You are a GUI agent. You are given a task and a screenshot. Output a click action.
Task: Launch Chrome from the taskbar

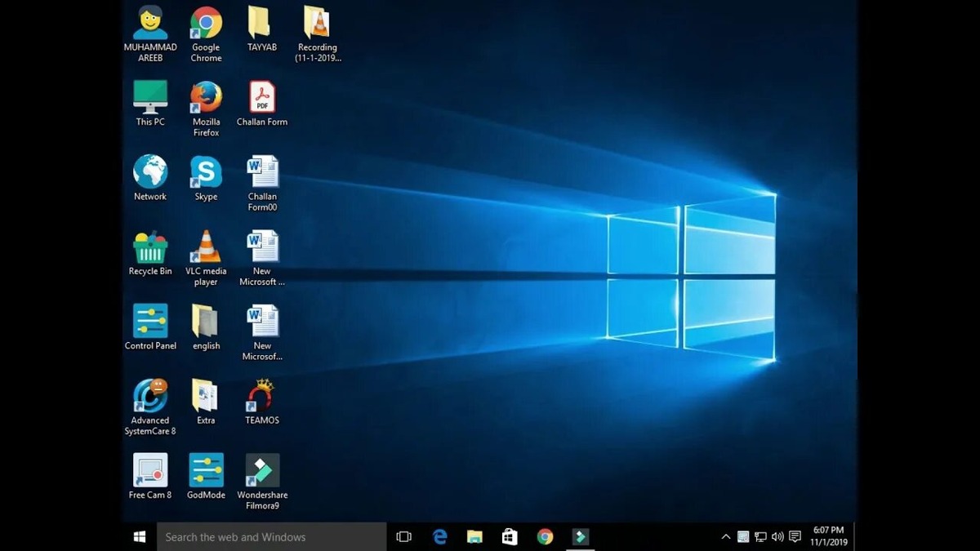545,536
